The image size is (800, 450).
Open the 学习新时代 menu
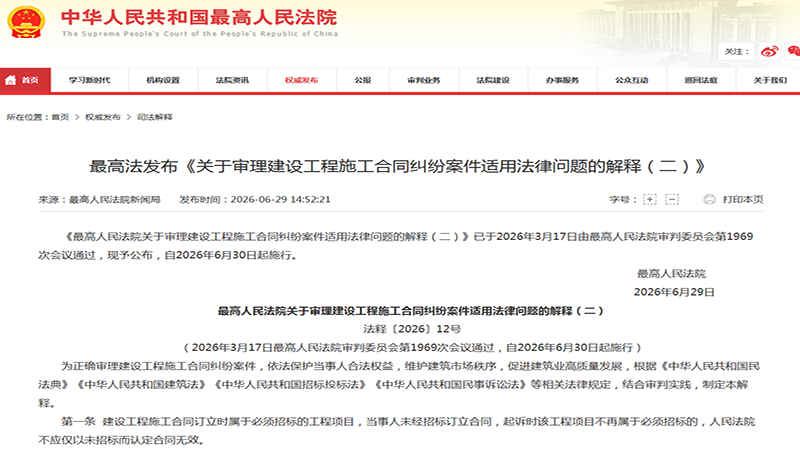pos(90,80)
